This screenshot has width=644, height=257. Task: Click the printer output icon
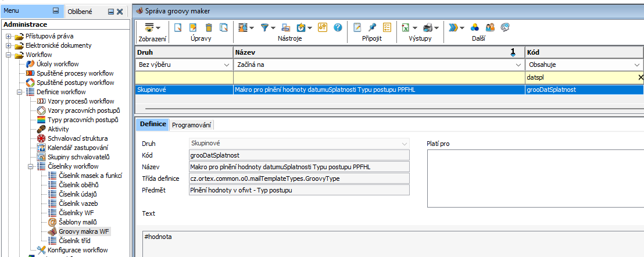(x=427, y=27)
